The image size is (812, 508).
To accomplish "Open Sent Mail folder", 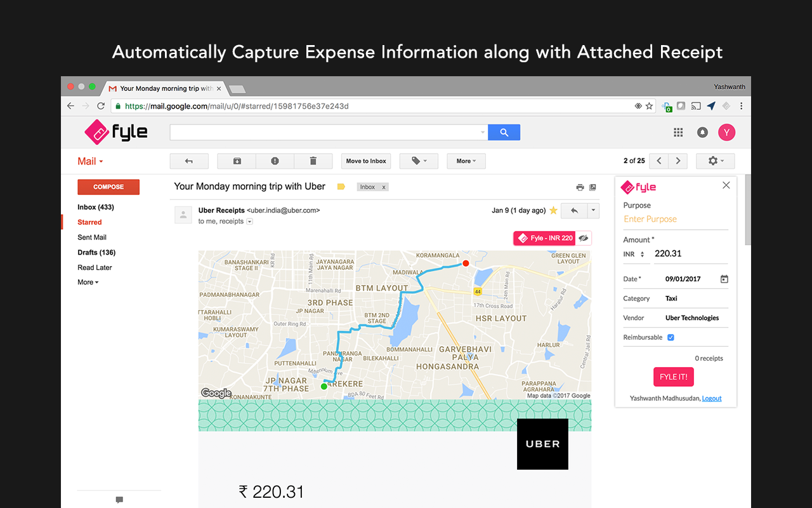I will click(92, 237).
